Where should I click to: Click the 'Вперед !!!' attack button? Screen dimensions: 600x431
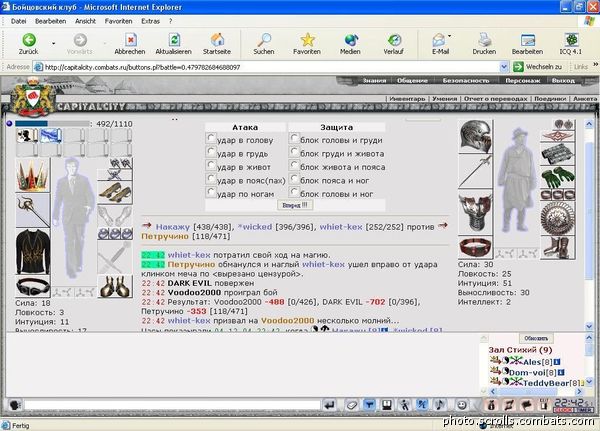(295, 205)
